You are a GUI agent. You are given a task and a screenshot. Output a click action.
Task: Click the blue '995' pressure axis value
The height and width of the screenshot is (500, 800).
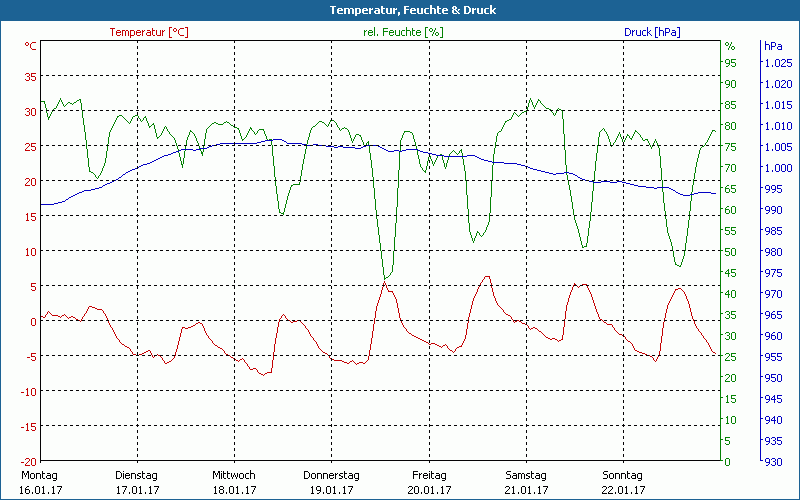[773, 189]
